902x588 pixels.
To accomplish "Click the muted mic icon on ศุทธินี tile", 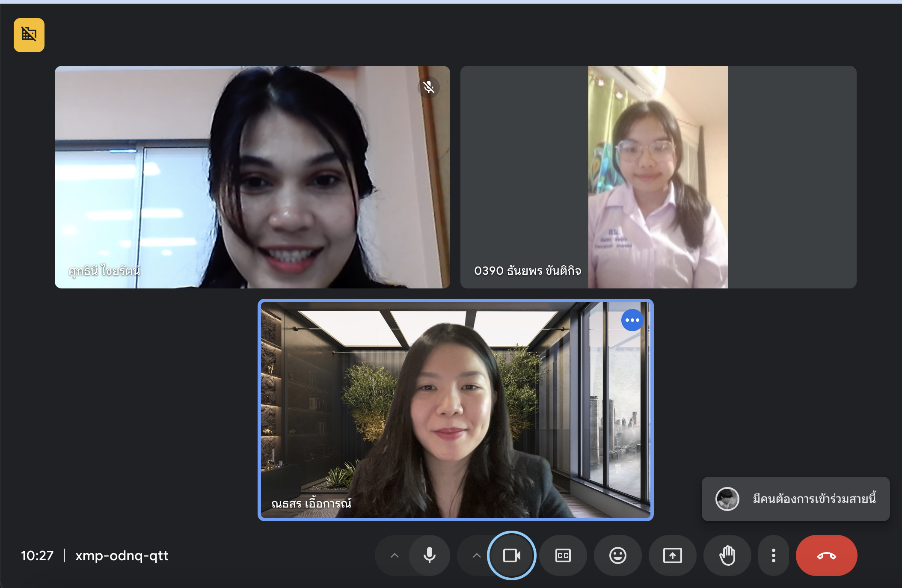I will [x=429, y=87].
